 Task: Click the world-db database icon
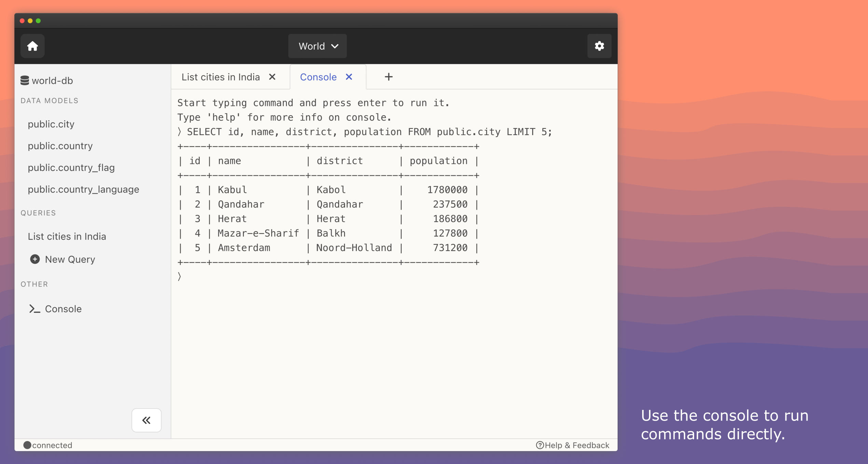25,80
